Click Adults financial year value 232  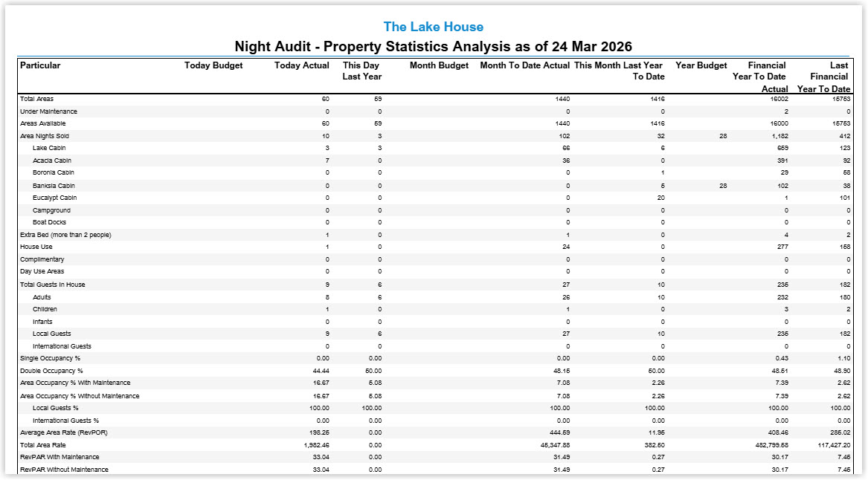pos(782,297)
